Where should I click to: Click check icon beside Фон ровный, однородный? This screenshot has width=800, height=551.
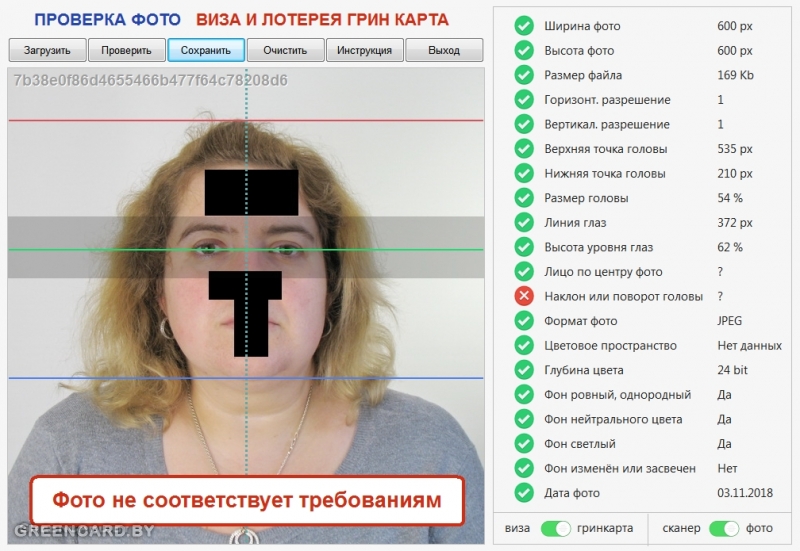[524, 394]
